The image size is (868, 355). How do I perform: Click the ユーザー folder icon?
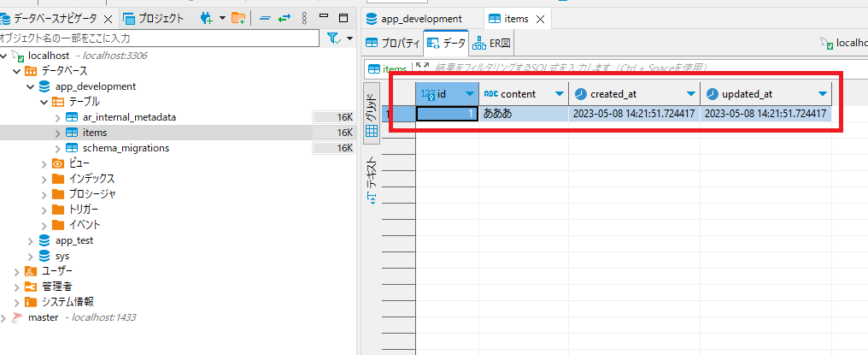(x=31, y=271)
